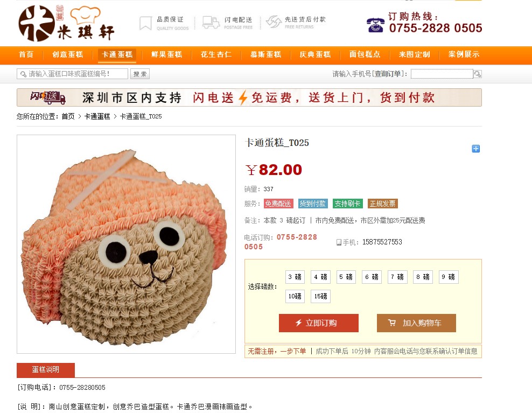The width and height of the screenshot is (532, 413).
Task: Click the pay-after-delivery arrows icon
Action: click(274, 22)
